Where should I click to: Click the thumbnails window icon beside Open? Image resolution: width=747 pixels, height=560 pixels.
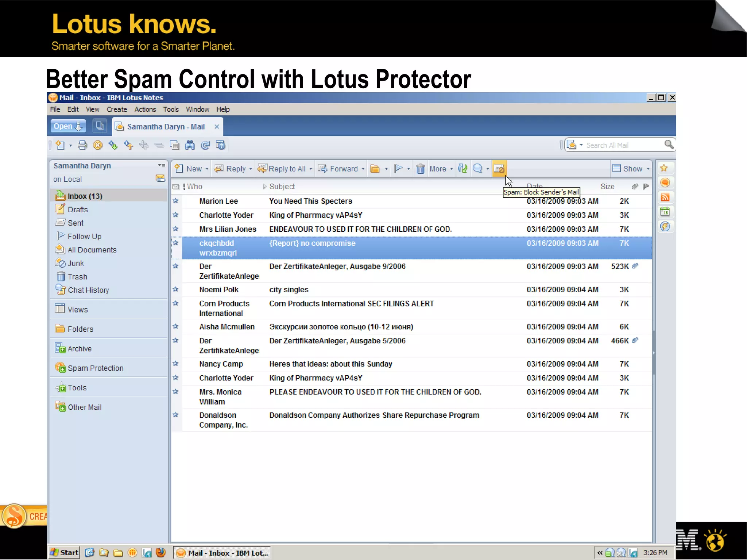pyautogui.click(x=99, y=126)
